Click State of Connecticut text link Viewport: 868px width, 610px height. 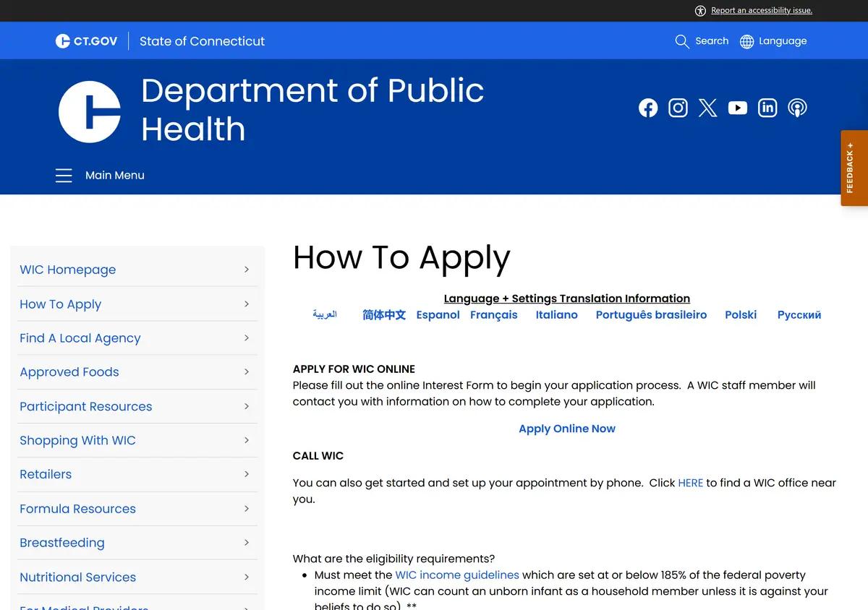point(202,41)
